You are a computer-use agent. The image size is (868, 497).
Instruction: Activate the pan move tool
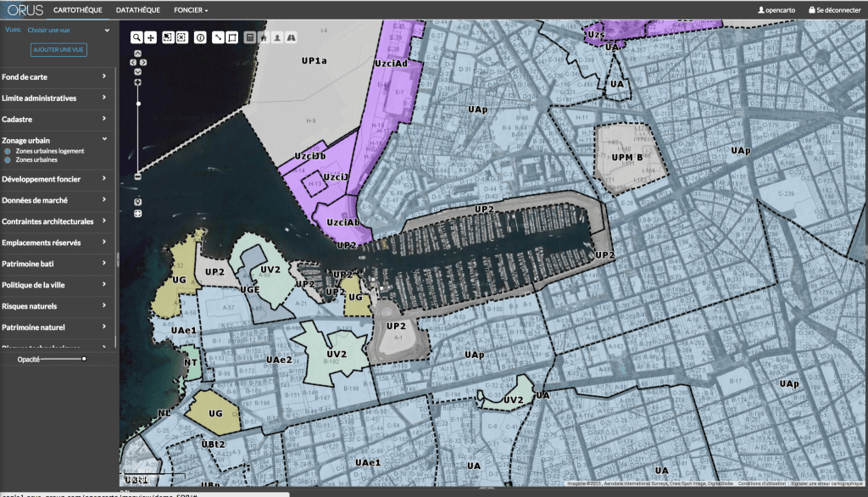coord(151,37)
